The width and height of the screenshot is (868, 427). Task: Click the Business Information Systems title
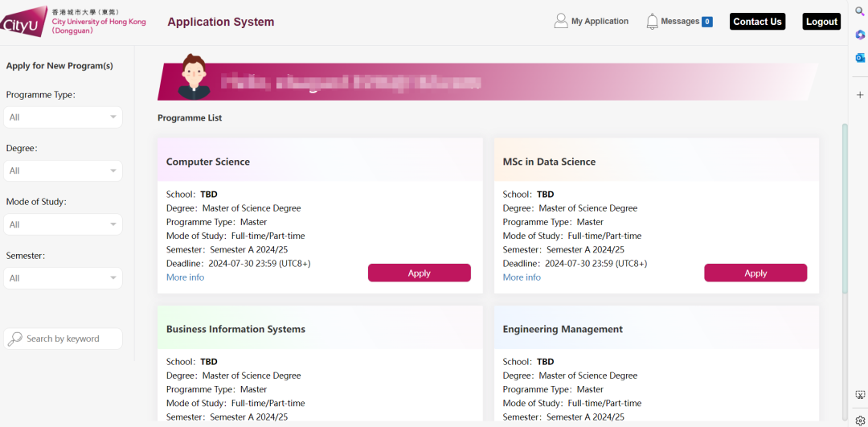[x=235, y=329]
